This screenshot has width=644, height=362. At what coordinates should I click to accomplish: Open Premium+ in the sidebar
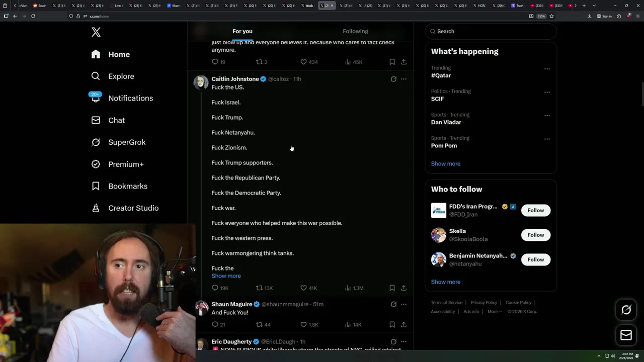point(117,164)
